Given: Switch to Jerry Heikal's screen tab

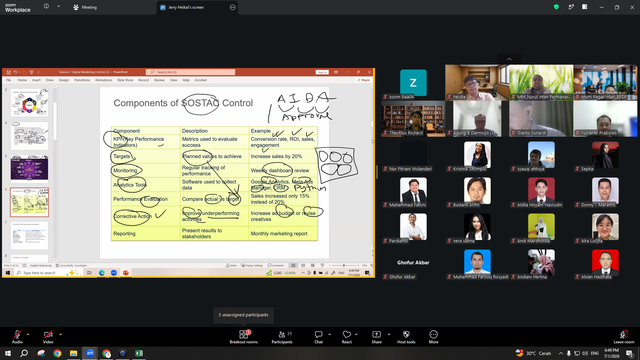Looking at the screenshot, I should (197, 7).
